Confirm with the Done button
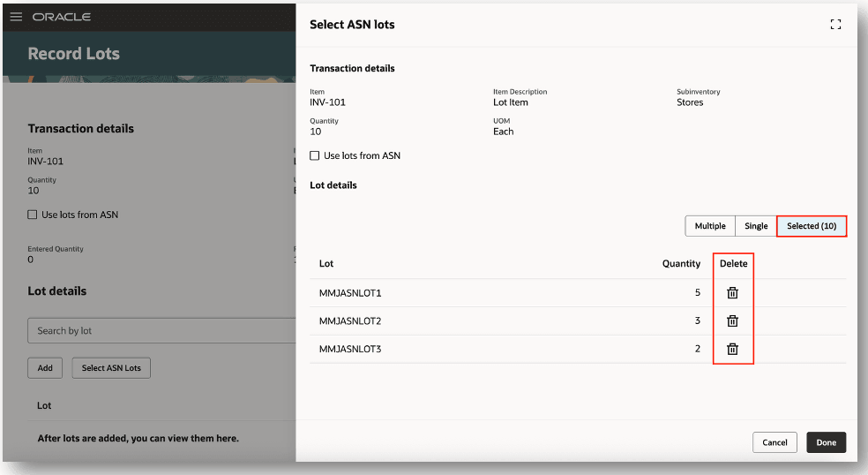The height and width of the screenshot is (475, 868). point(826,442)
